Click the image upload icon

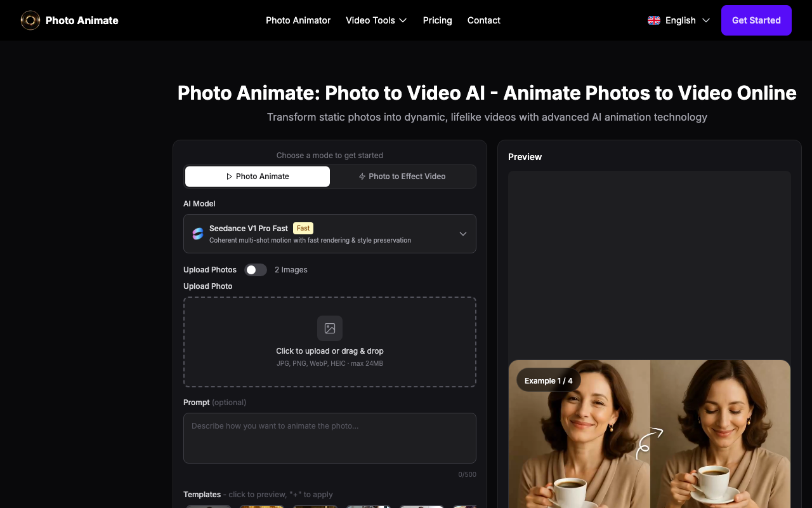(x=330, y=328)
